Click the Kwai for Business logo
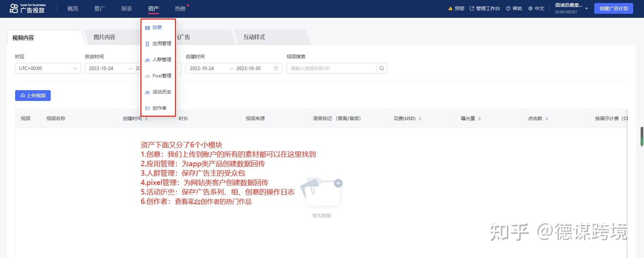This screenshot has height=258, width=644. tap(28, 8)
